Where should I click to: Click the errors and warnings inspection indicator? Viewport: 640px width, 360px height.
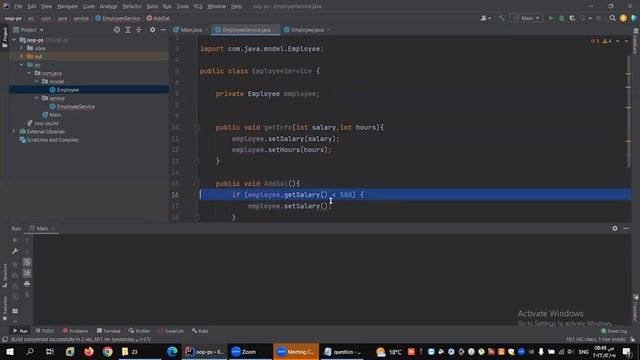click(601, 41)
